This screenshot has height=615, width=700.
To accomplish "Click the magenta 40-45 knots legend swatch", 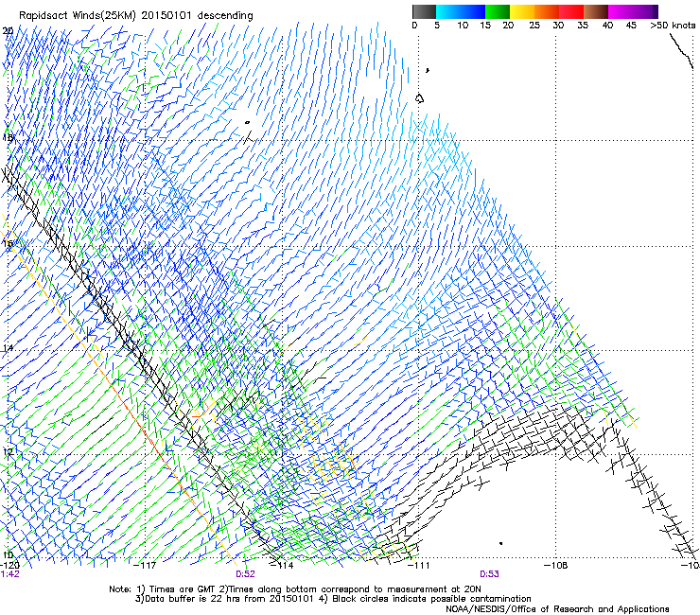I will pyautogui.click(x=621, y=11).
